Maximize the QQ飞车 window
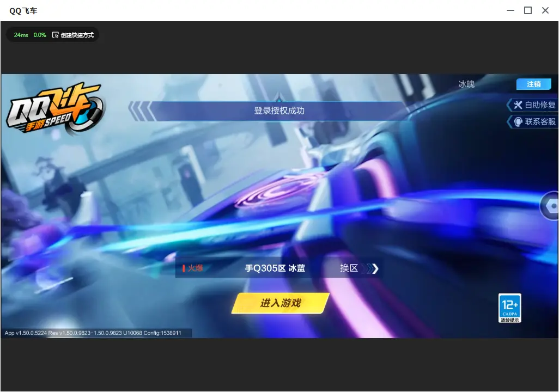The height and width of the screenshot is (392, 559). 528,10
